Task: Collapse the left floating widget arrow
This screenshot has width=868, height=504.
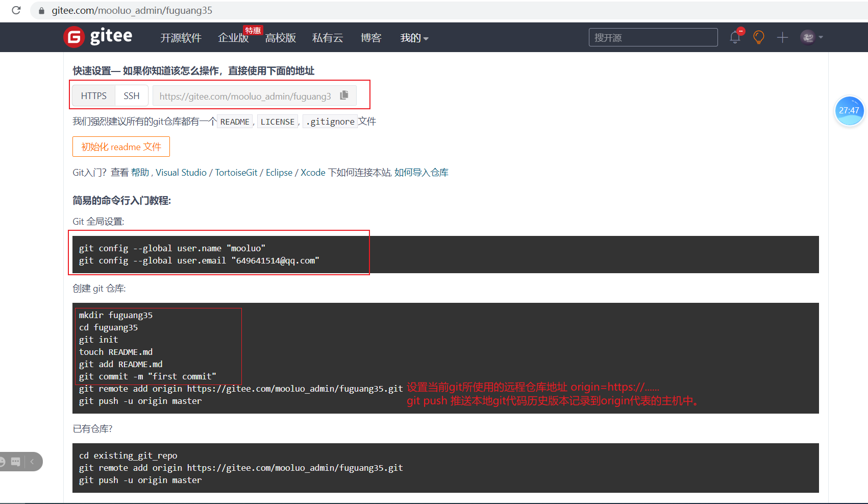Action: [32, 462]
